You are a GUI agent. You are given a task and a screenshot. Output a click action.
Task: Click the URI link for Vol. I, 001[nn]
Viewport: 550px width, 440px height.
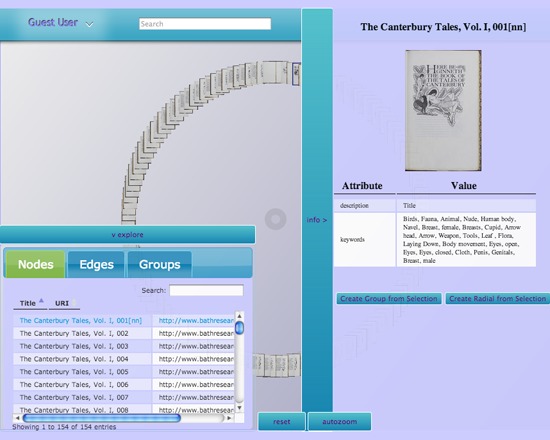click(x=196, y=320)
